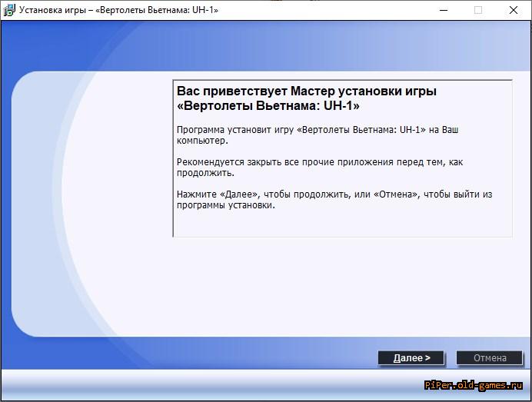Screen dimensions: 532x402
Task: Click the «Отмена» button to exit setup
Action: (489, 357)
